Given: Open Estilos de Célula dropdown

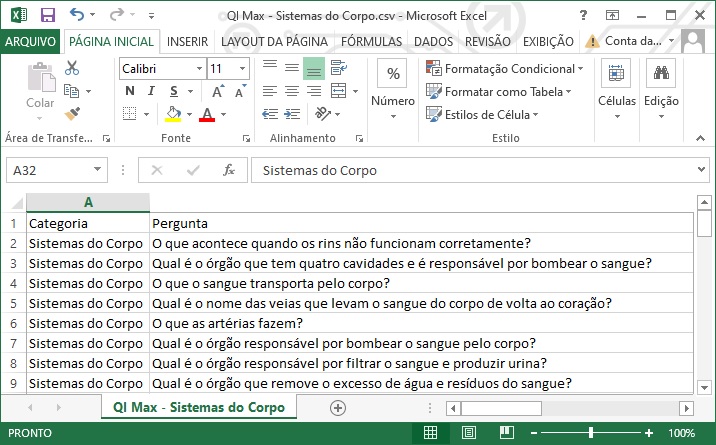Looking at the screenshot, I should pos(482,115).
